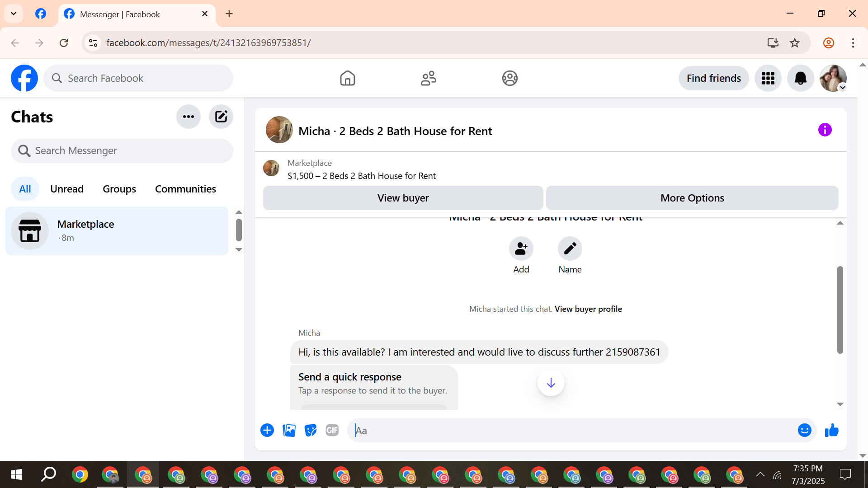
Task: Click the Search Messenger field
Action: point(122,151)
